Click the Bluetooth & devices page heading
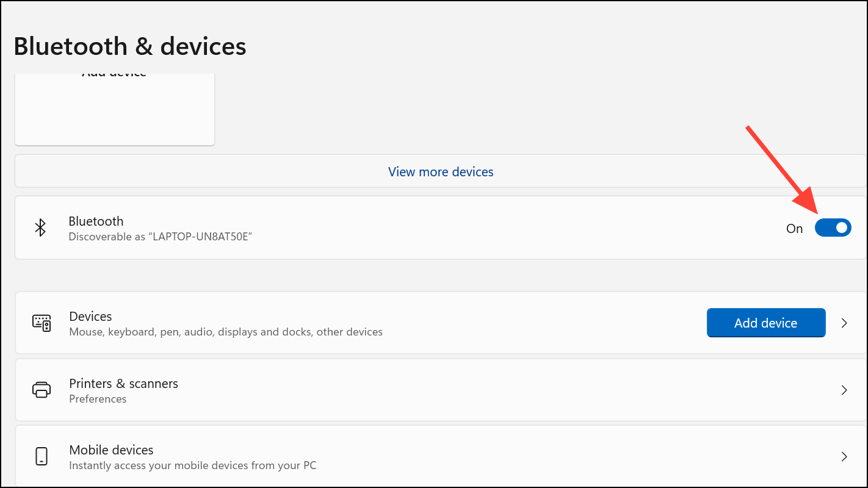Viewport: 868px width, 488px height. (x=130, y=46)
